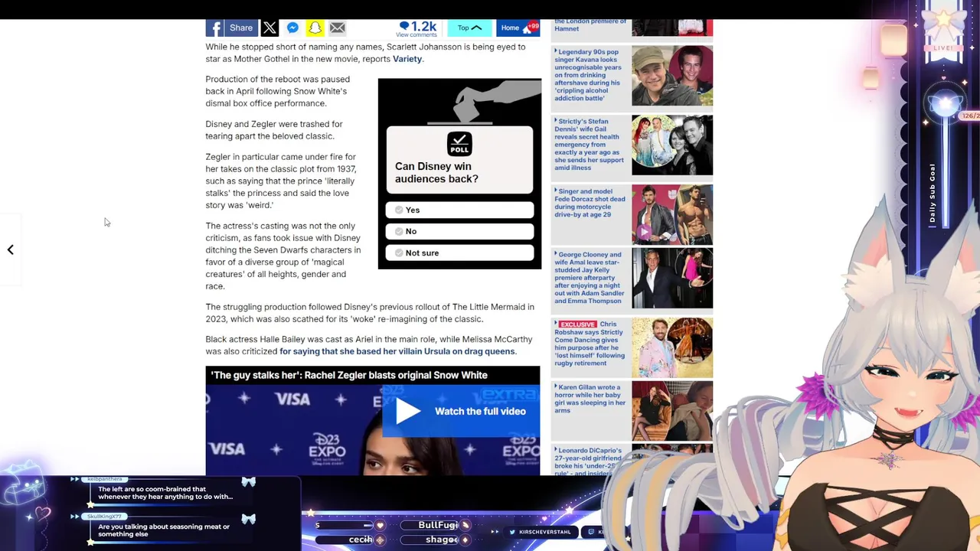Open Strictly's Stefan Dennis story
This screenshot has width=980, height=551.
[589, 145]
